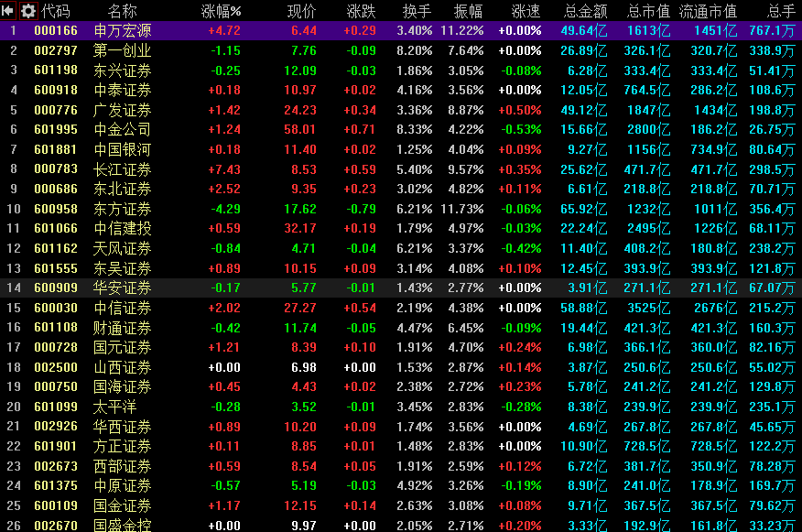Select stock 国盛金控

coord(123,525)
